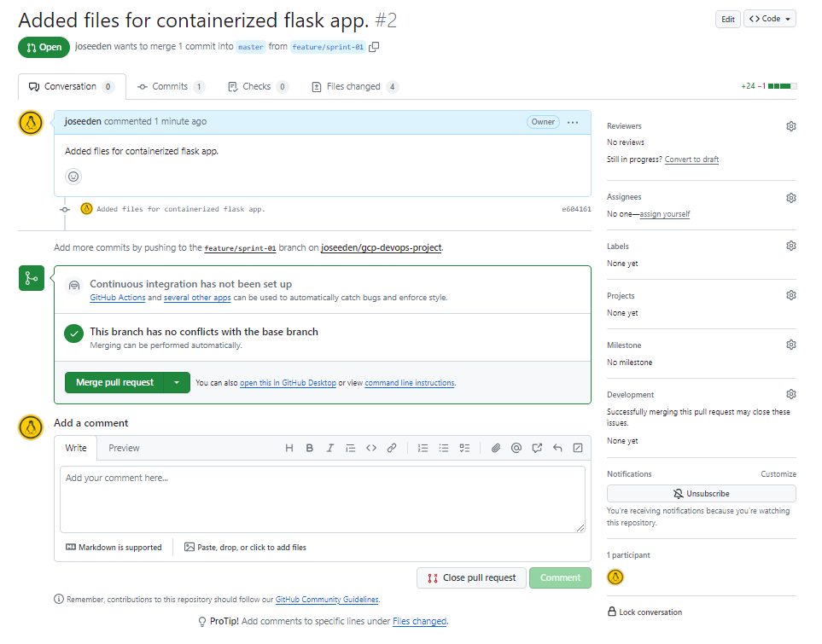Image resolution: width=822 pixels, height=644 pixels.
Task: Add a task list from the toolbar
Action: pyautogui.click(x=464, y=448)
